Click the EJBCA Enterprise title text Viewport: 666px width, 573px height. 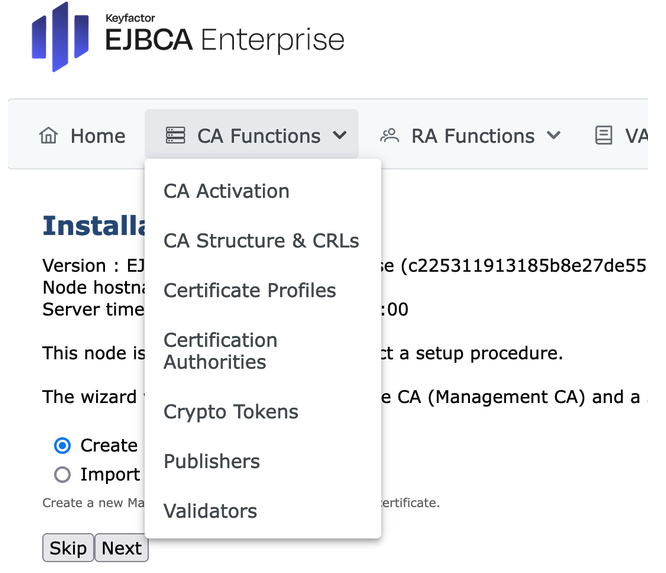tap(224, 40)
